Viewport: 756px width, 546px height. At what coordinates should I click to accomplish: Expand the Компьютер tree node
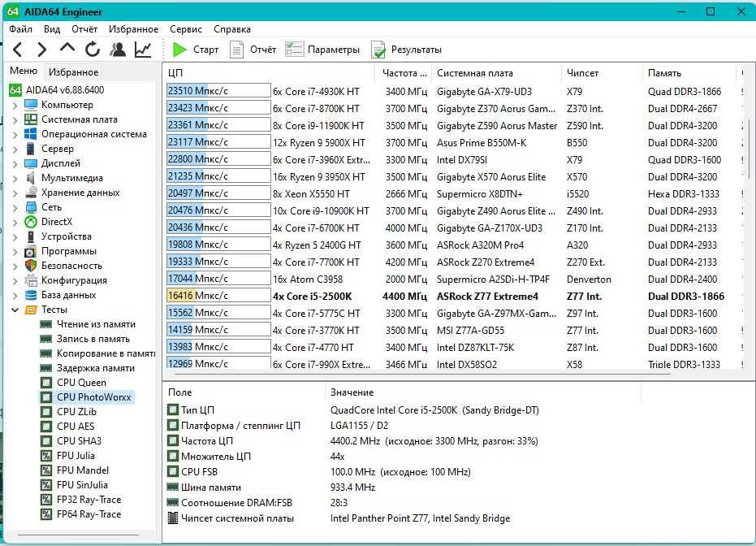15,105
